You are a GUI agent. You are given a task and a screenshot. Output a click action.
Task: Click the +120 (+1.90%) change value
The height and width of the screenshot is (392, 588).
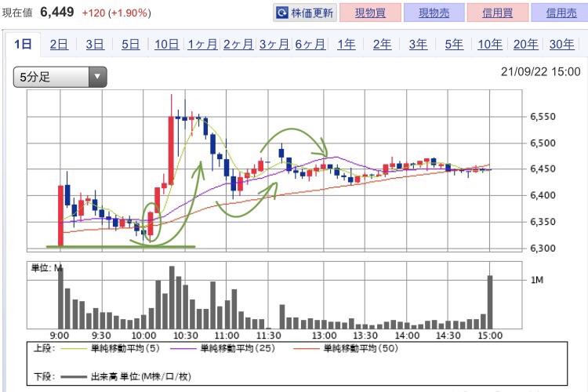[116, 13]
